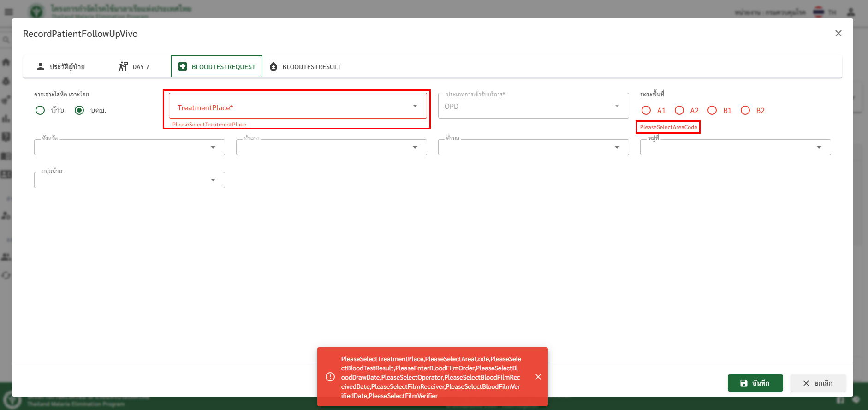Expand the จังหวัด dropdown
The height and width of the screenshot is (410, 868).
coord(129,147)
